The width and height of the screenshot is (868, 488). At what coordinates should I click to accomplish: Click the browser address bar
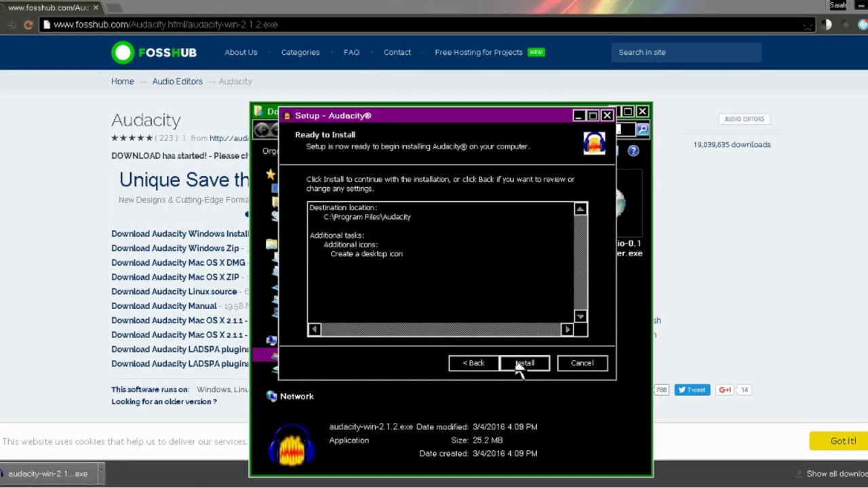point(427,25)
